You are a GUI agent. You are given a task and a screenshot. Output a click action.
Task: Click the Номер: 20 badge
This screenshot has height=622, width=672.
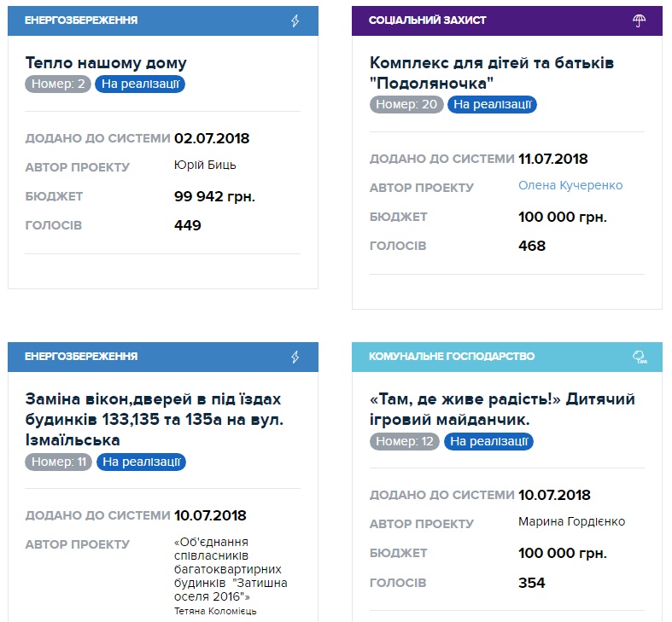point(406,104)
